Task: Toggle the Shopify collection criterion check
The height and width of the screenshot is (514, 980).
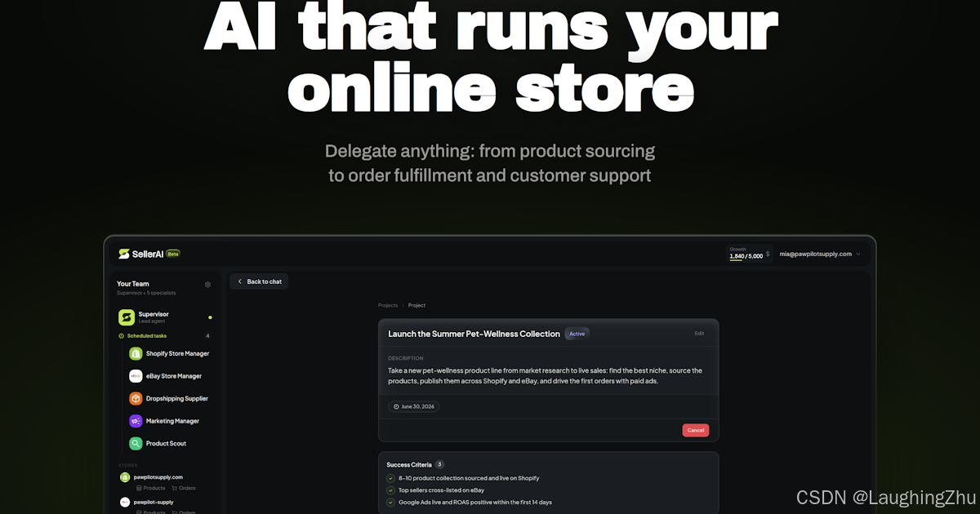Action: pyautogui.click(x=391, y=478)
